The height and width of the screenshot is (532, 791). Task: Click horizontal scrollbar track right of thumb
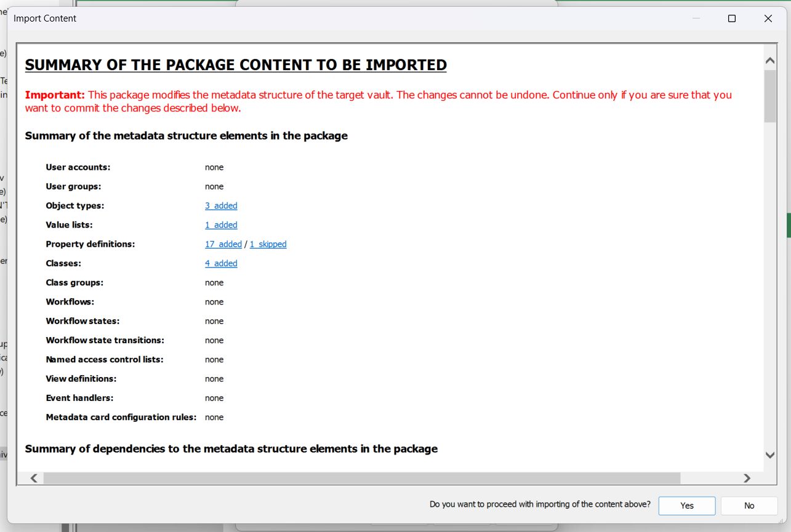(x=709, y=478)
